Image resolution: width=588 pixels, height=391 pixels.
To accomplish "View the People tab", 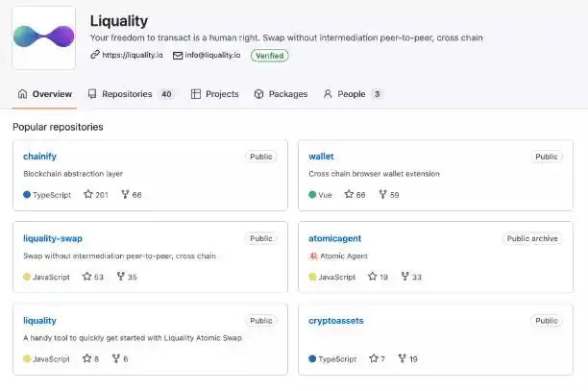I will (353, 94).
